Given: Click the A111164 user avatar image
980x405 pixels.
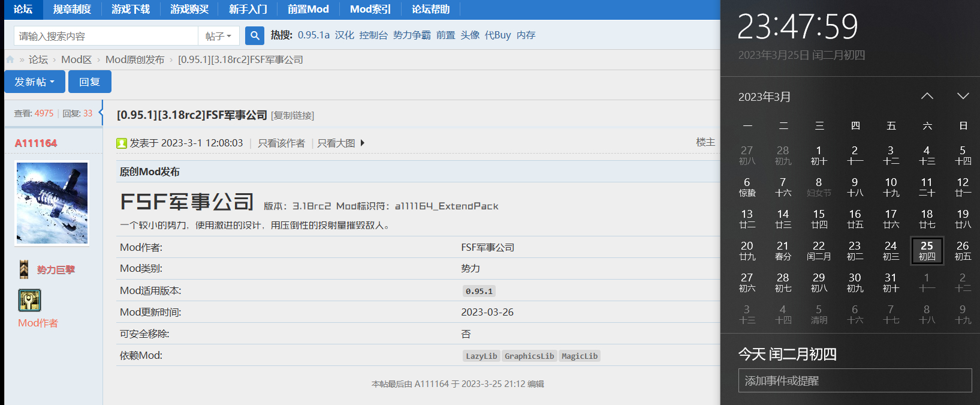Looking at the screenshot, I should (52, 203).
